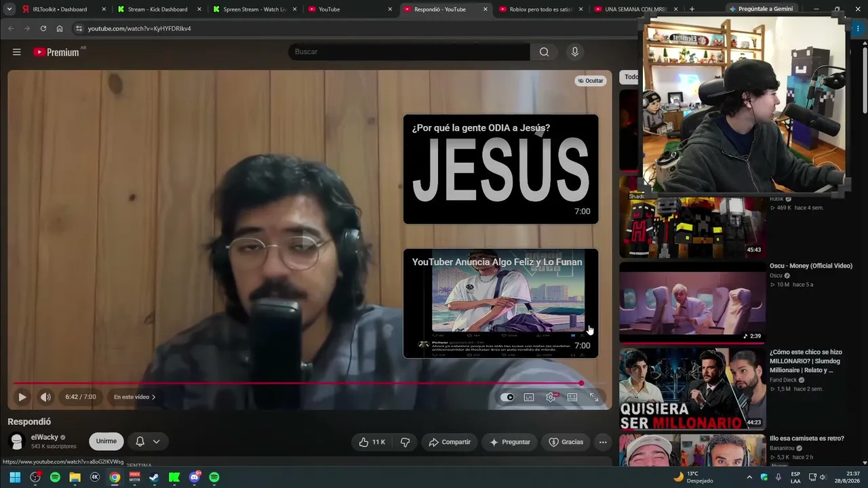The width and height of the screenshot is (868, 488).
Task: Open Google Chrome from the taskbar
Action: (x=115, y=477)
